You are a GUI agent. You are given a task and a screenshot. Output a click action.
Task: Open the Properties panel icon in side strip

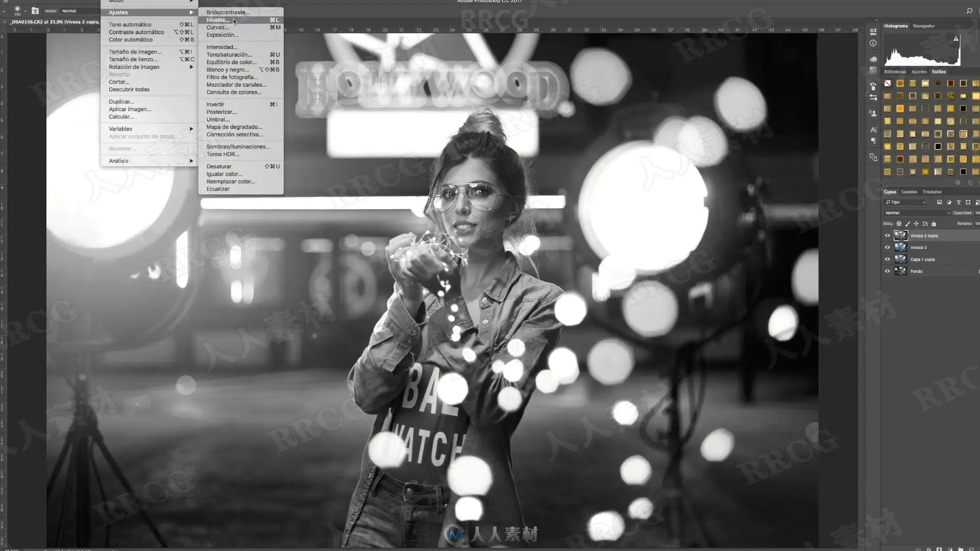pyautogui.click(x=873, y=31)
